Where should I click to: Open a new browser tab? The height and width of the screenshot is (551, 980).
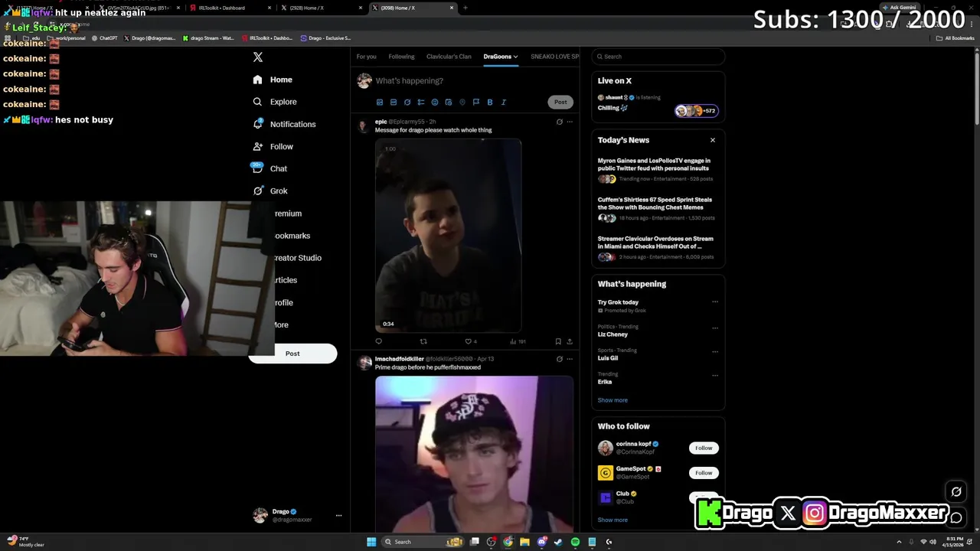[465, 8]
